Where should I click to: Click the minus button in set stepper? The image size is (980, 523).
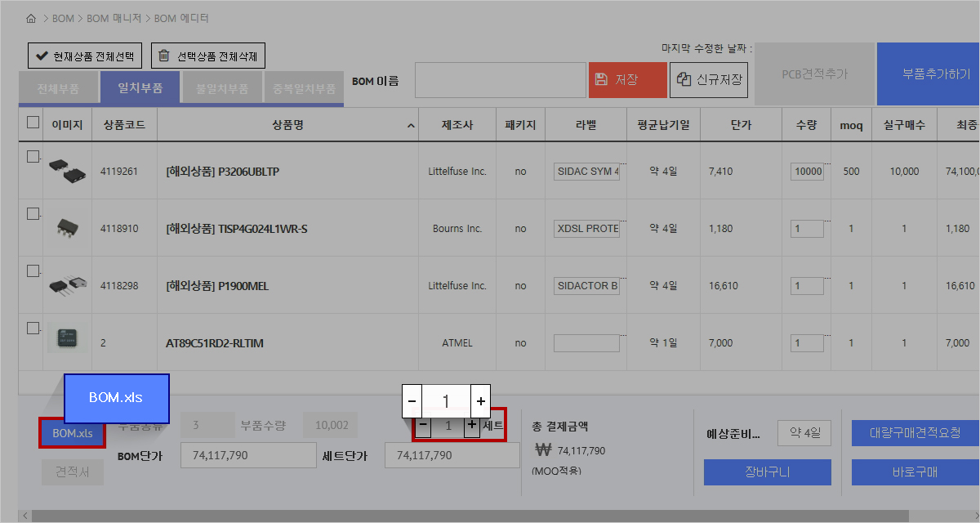423,426
